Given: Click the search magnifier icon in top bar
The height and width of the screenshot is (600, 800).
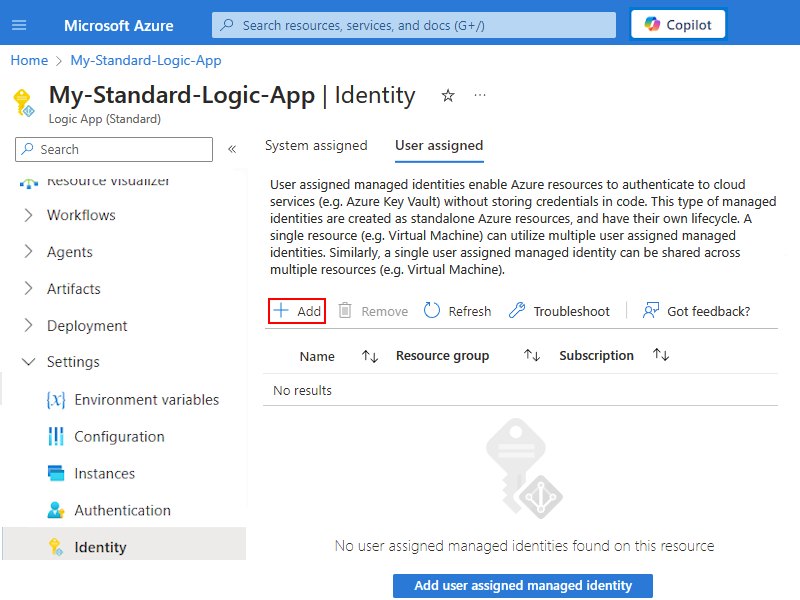Looking at the screenshot, I should (x=227, y=24).
